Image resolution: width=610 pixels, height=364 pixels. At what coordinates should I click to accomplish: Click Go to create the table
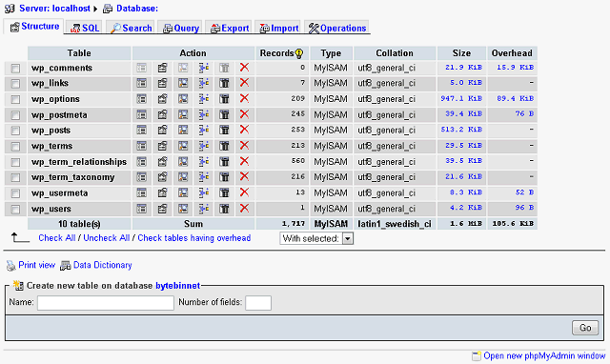(x=585, y=328)
